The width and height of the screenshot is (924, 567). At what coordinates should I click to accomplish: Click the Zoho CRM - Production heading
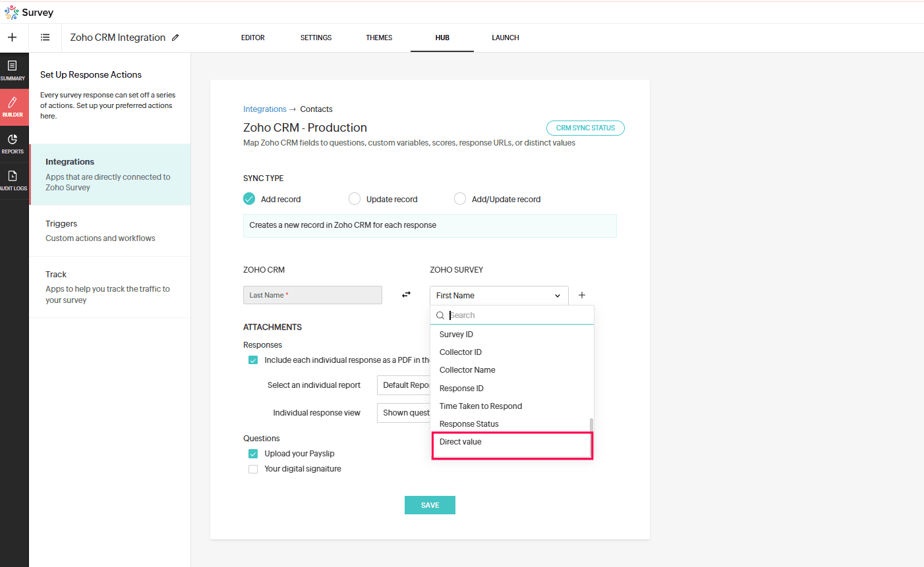[x=305, y=128]
